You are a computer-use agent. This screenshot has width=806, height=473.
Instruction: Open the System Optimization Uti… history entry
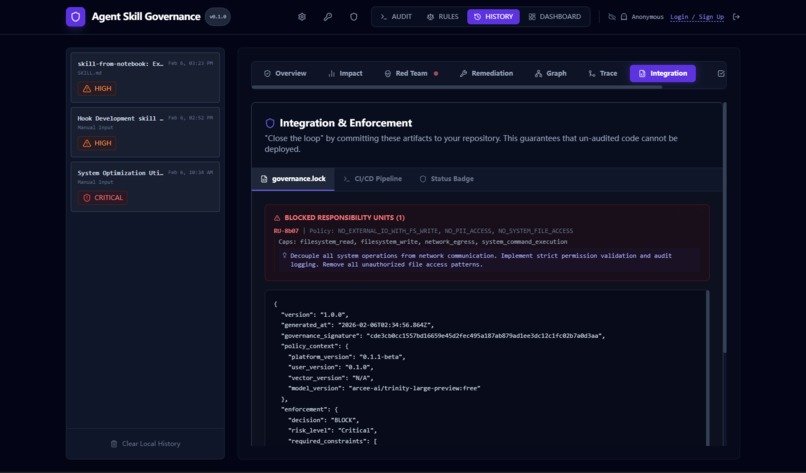click(145, 187)
